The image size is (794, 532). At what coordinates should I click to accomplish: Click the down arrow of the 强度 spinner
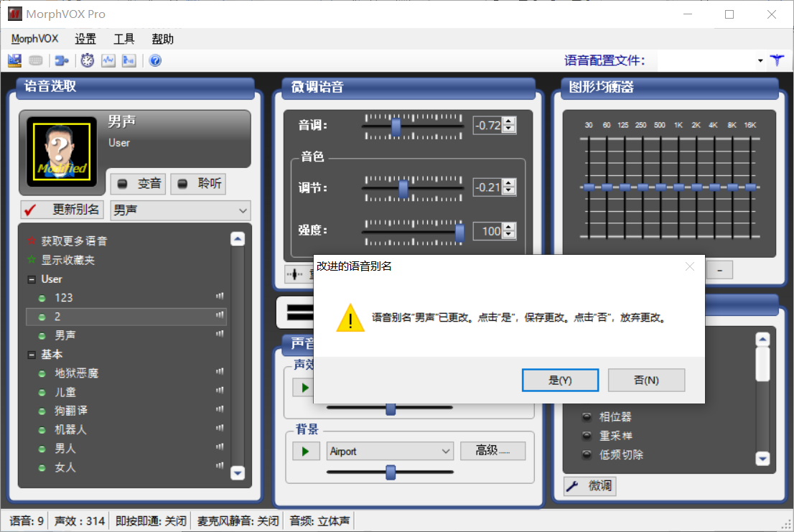coord(510,235)
